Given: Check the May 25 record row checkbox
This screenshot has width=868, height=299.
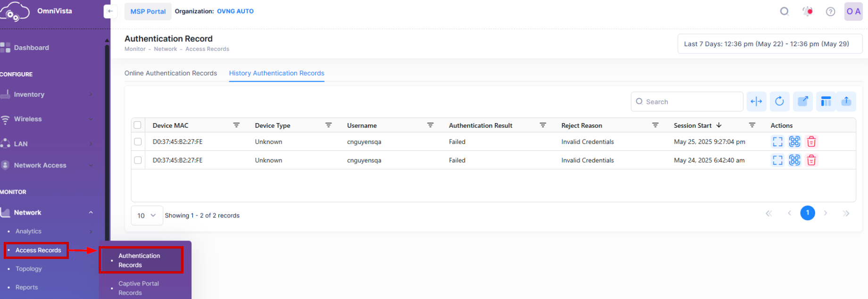Looking at the screenshot, I should point(138,141).
